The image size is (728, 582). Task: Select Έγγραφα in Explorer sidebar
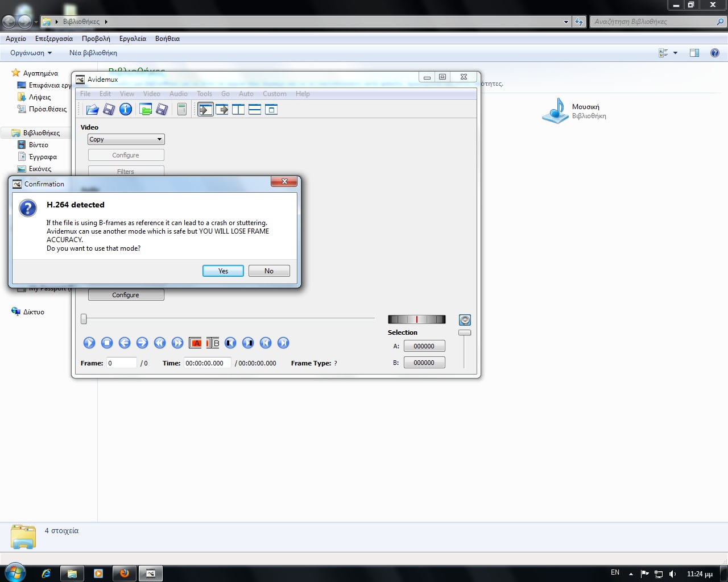click(43, 157)
